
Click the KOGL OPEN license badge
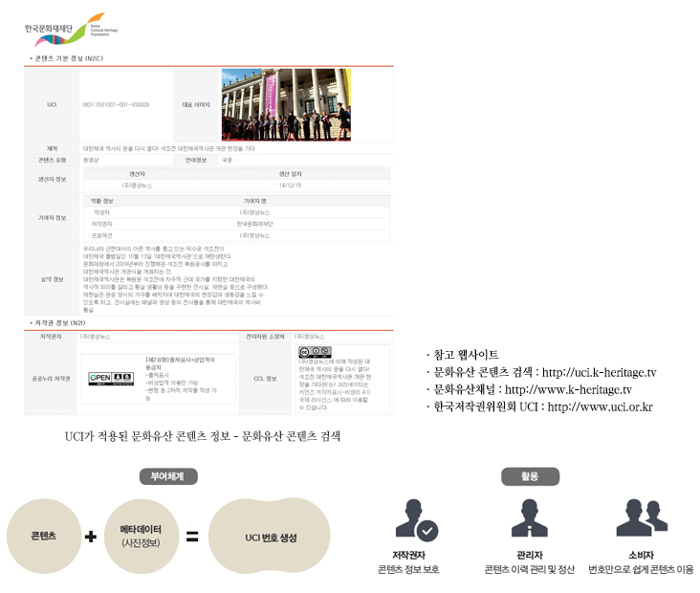(111, 379)
